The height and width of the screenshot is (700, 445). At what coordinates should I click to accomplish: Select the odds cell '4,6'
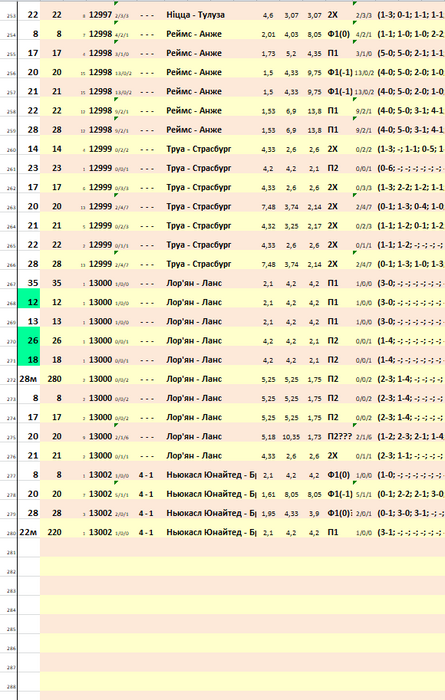pyautogui.click(x=268, y=15)
